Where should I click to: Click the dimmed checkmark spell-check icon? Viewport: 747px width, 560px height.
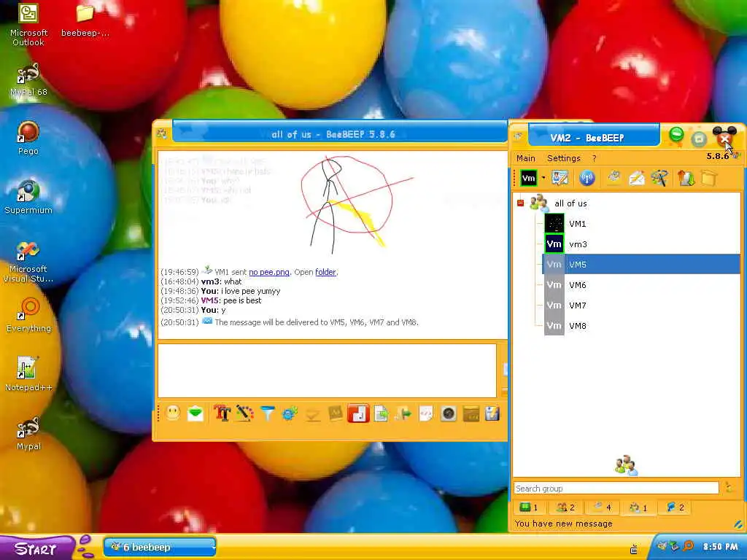[312, 414]
